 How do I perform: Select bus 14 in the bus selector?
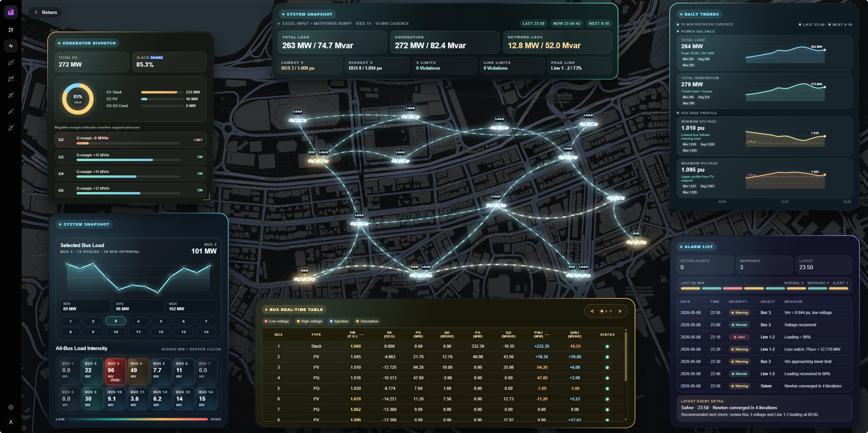(206, 332)
